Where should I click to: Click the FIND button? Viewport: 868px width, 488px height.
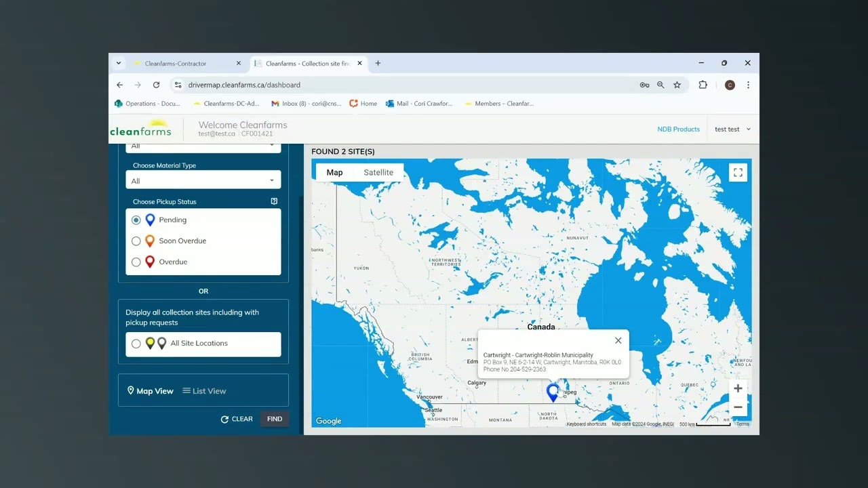pos(275,419)
